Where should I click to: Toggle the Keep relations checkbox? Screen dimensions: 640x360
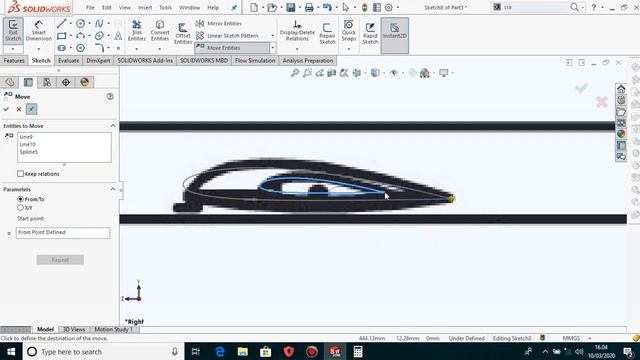click(x=20, y=174)
